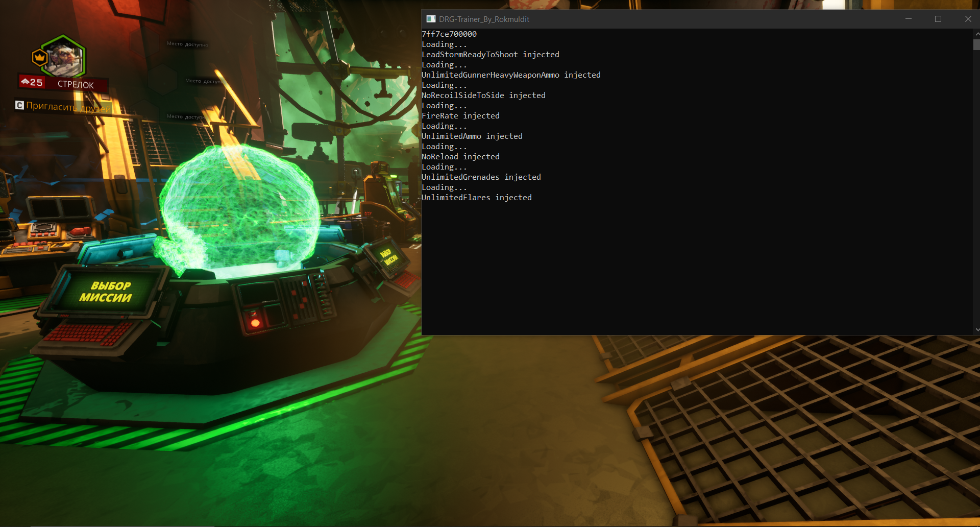The image size is (980, 527).
Task: Click the DRG-Trainer console window icon
Action: pyautogui.click(x=431, y=19)
